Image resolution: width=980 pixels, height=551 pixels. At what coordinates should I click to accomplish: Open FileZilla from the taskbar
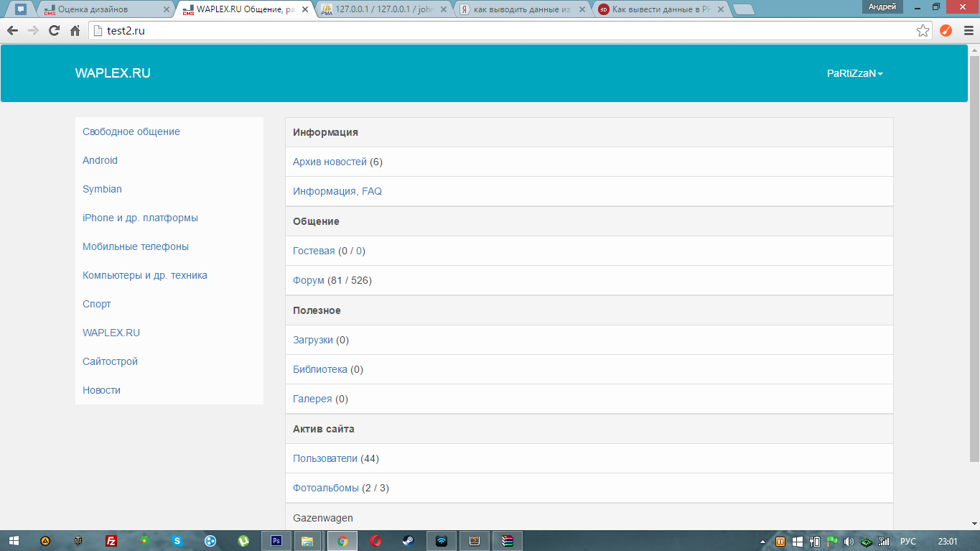point(111,541)
